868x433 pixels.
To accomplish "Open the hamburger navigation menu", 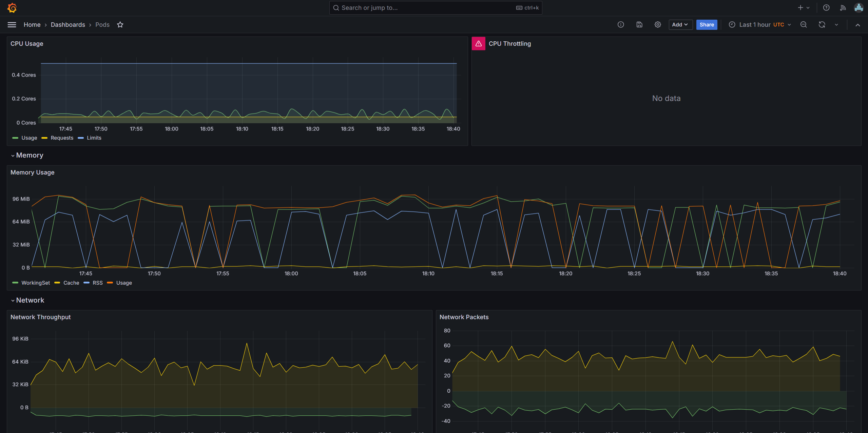I will pos(12,25).
